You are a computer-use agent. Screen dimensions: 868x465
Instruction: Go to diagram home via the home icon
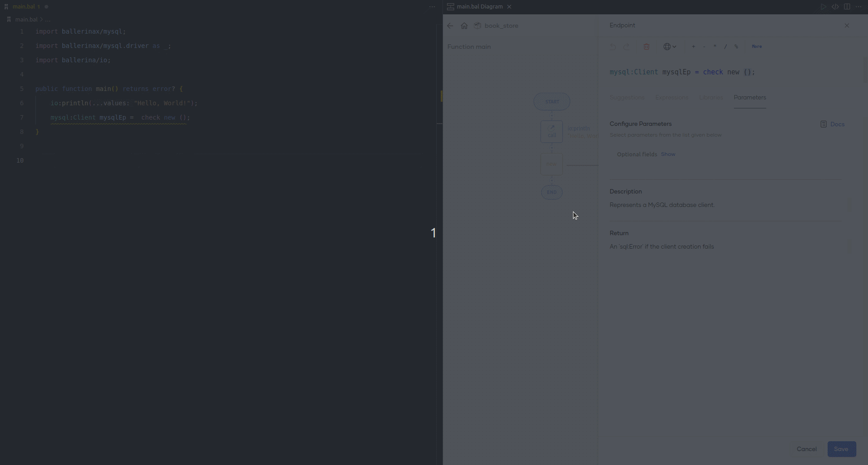464,26
